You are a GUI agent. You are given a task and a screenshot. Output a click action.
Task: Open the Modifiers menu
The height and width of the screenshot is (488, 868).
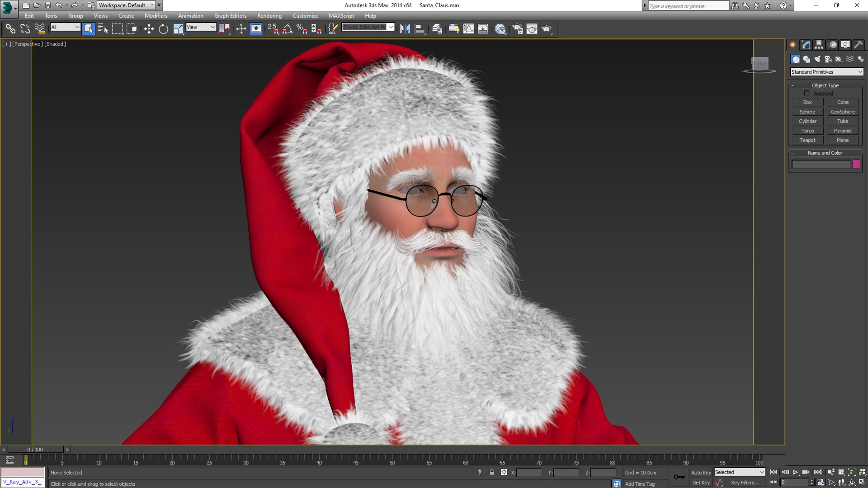pos(156,16)
